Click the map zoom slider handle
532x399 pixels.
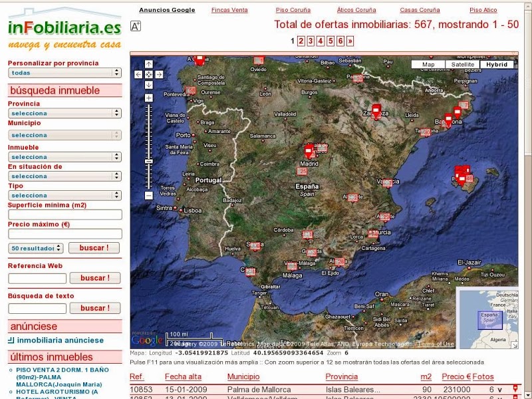148,162
